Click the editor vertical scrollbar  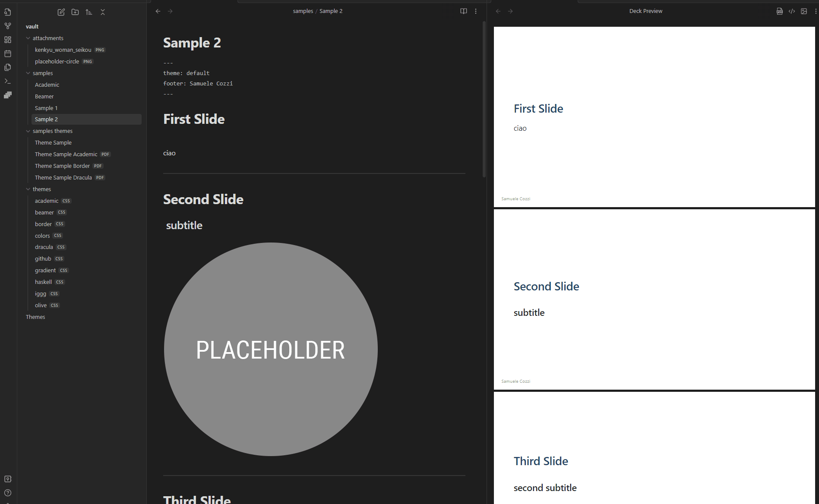(484, 99)
